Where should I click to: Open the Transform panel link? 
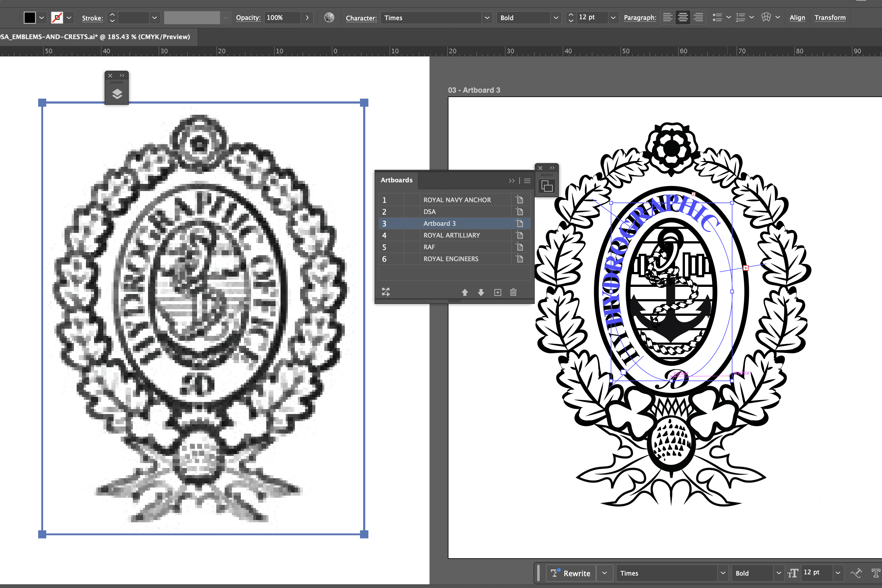click(830, 18)
